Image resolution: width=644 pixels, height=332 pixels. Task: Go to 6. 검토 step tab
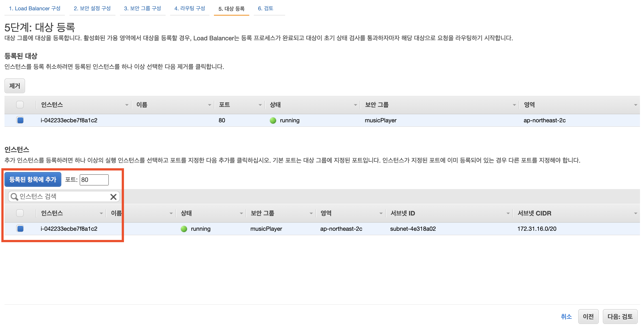coord(265,9)
